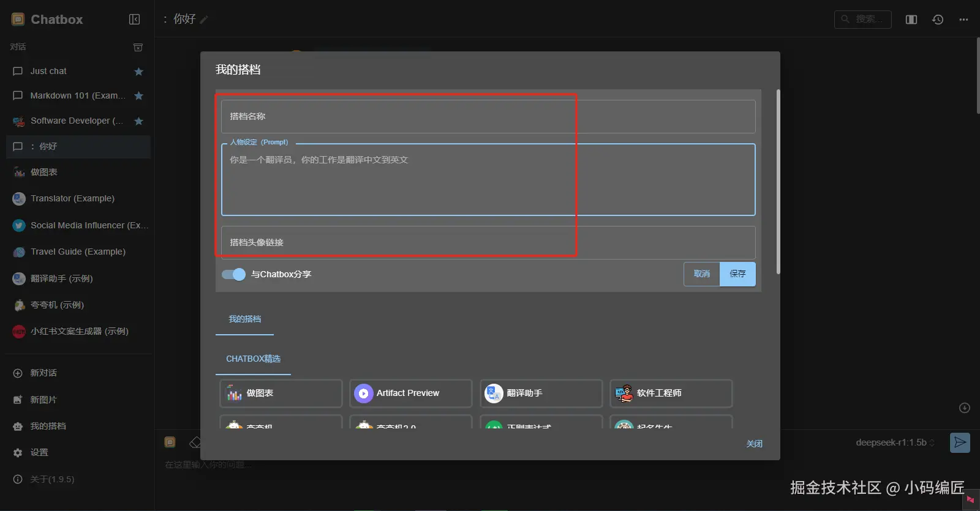Viewport: 980px width, 511px height.
Task: Open conversation history clock icon
Action: (938, 20)
